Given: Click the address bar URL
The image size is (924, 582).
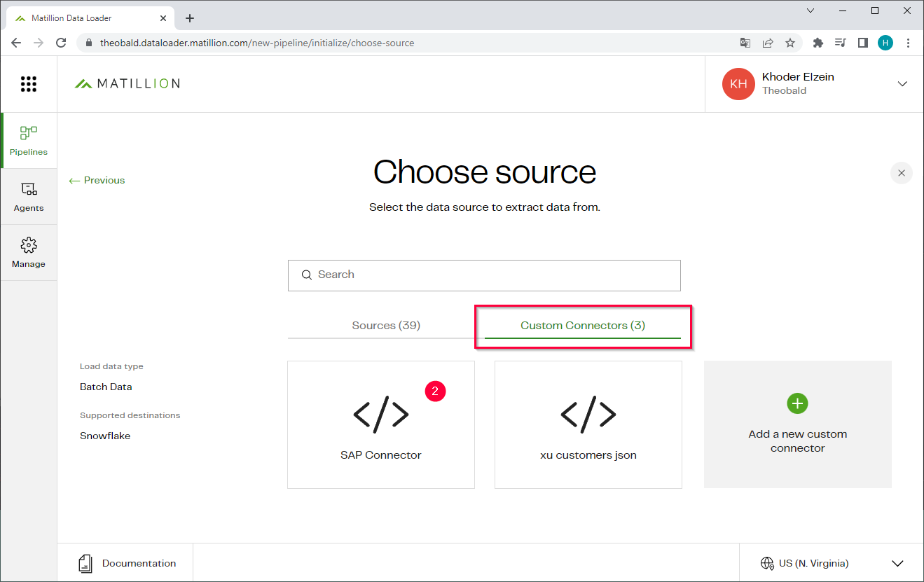Looking at the screenshot, I should click(257, 43).
